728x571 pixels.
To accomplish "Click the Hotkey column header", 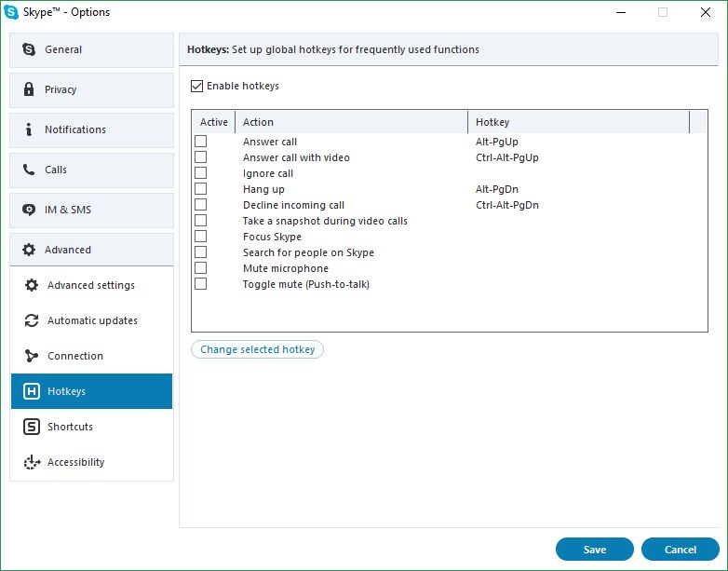I will [578, 122].
